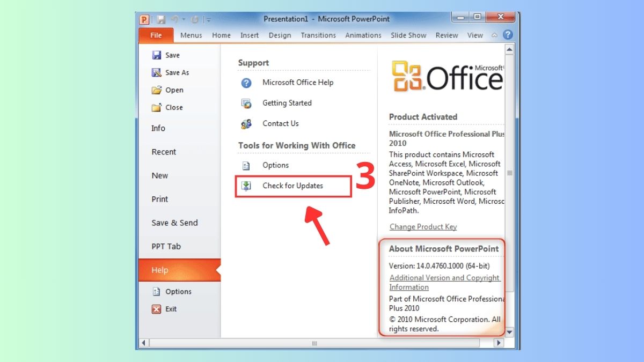
Task: Click the About Microsoft PowerPoint heading
Action: (x=444, y=249)
